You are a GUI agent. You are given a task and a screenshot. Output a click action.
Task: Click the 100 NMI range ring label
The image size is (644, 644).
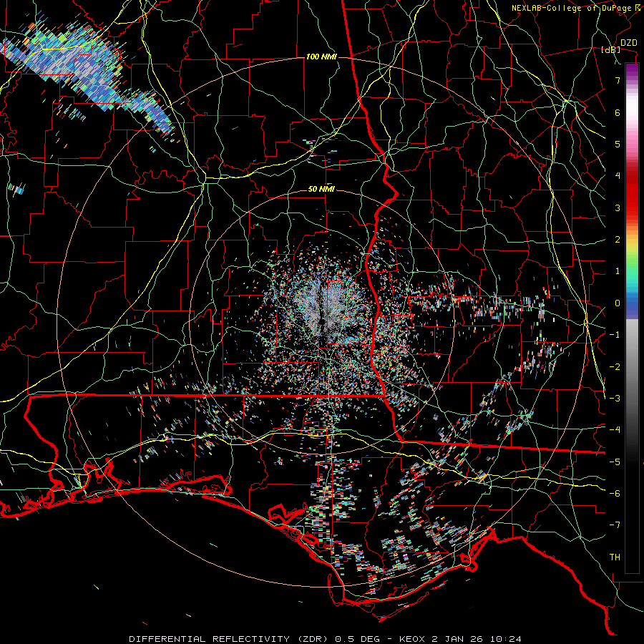[321, 57]
